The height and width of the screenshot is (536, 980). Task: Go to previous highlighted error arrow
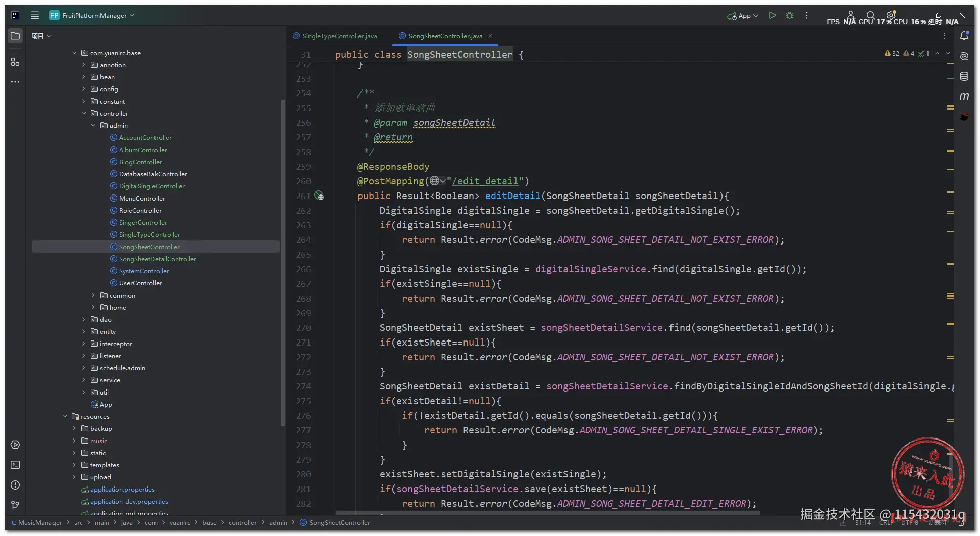point(937,53)
